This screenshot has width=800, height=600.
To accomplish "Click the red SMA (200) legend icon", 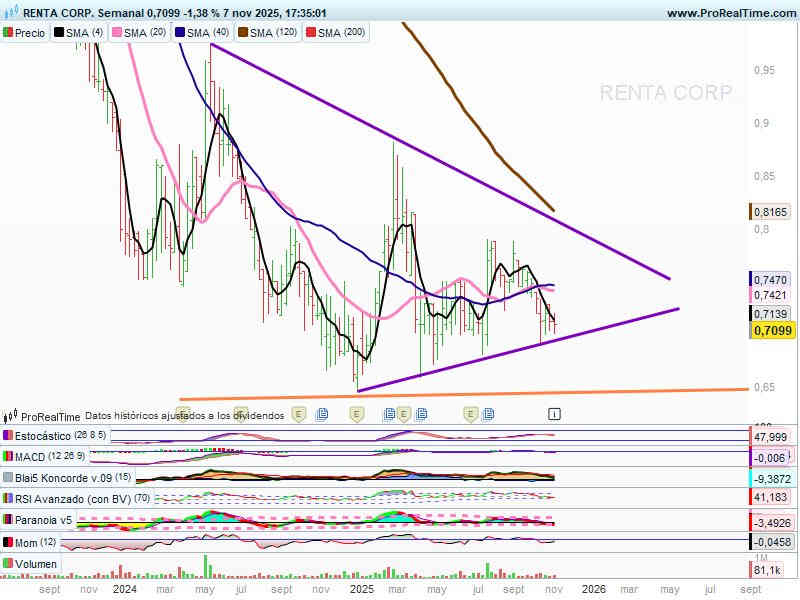I will (x=310, y=33).
